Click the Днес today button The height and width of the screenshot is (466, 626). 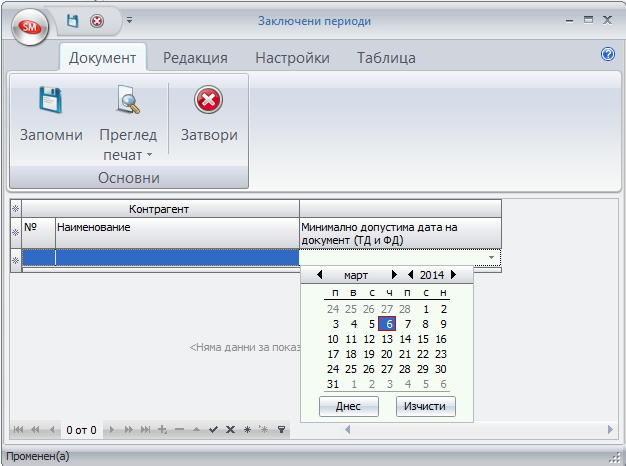point(349,407)
